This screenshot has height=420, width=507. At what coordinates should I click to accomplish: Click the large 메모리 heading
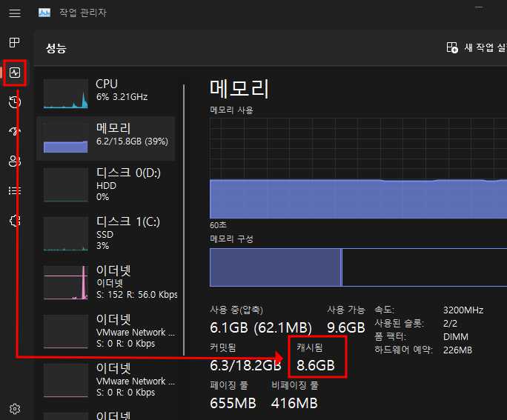pos(239,89)
